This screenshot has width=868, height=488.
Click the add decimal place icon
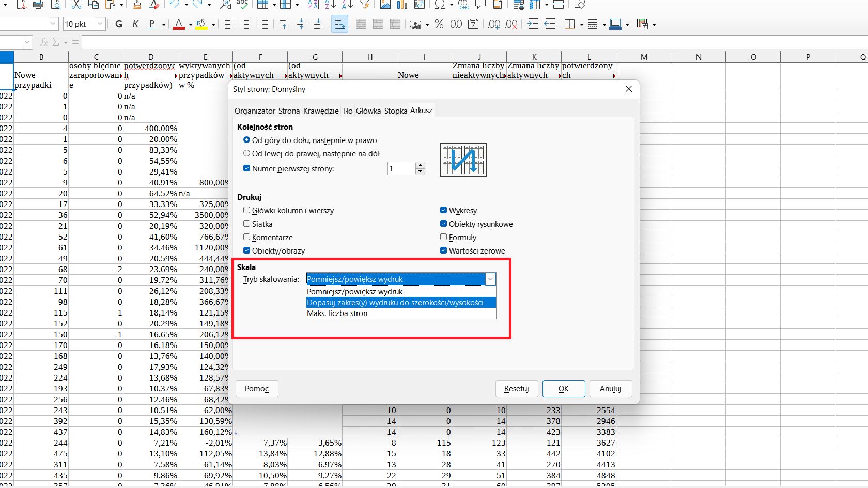pyautogui.click(x=494, y=24)
